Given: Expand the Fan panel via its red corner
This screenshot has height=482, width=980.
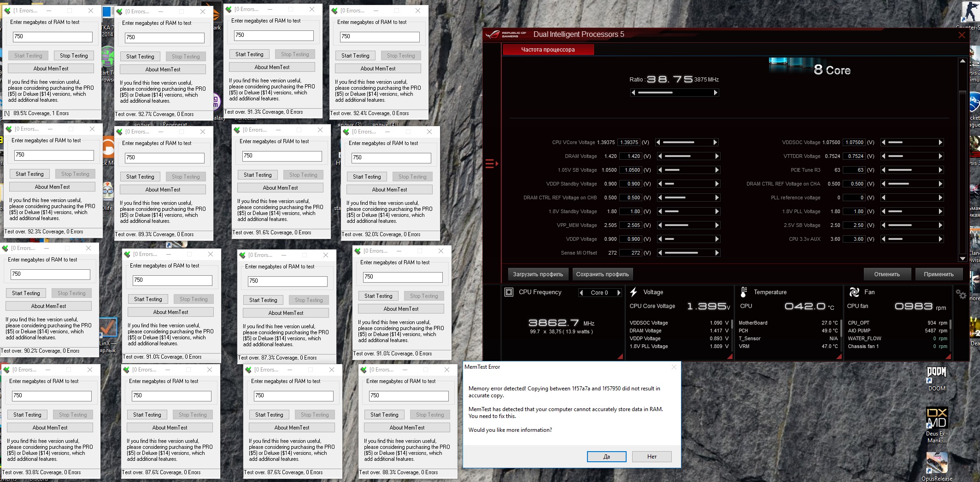Looking at the screenshot, I should (x=948, y=356).
